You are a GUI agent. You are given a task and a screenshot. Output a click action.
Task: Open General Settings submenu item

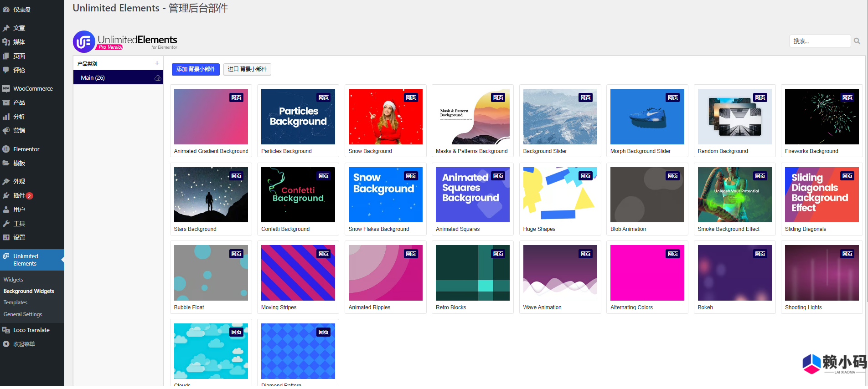(23, 314)
